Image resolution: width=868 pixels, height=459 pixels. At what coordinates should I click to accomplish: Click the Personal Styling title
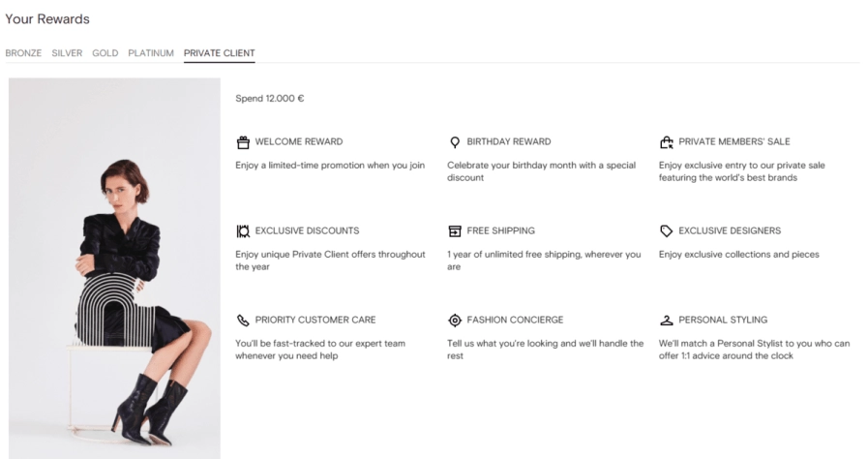(x=723, y=321)
